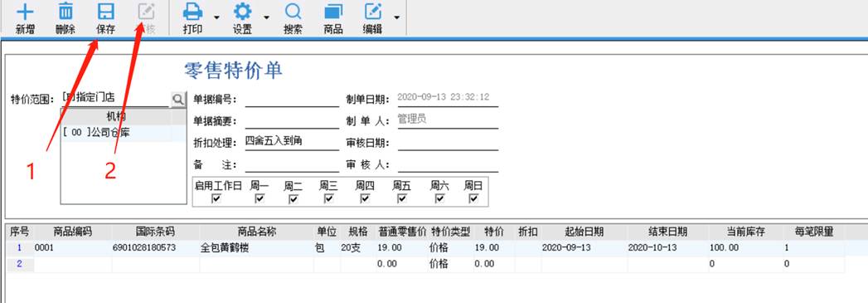Click the 制单人 field 管理员
Screen dimensions: 868x303
[x=448, y=120]
